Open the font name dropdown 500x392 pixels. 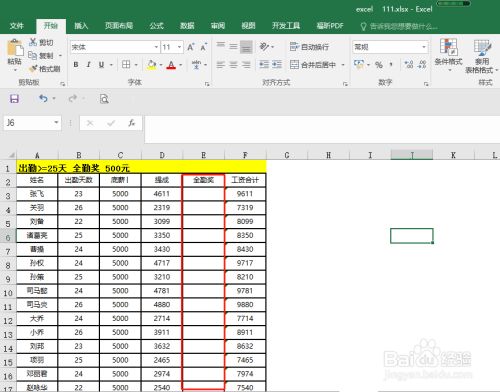[156, 47]
